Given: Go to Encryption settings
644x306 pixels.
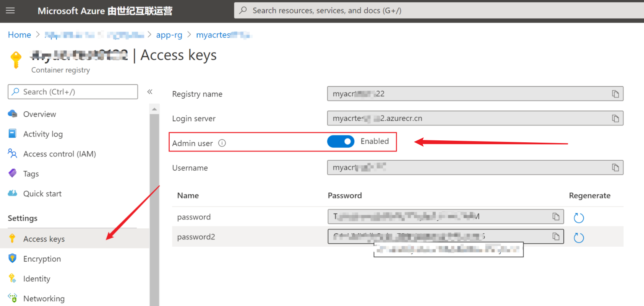Looking at the screenshot, I should [42, 259].
